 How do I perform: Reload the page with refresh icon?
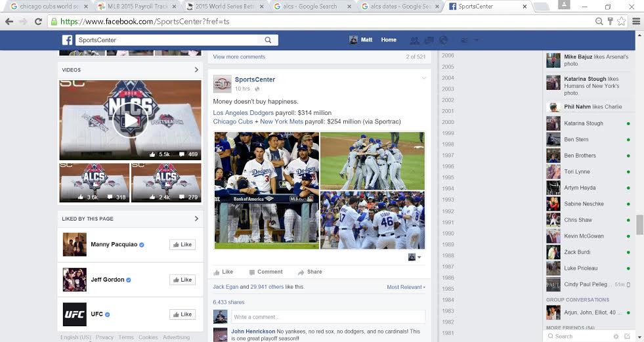point(38,22)
